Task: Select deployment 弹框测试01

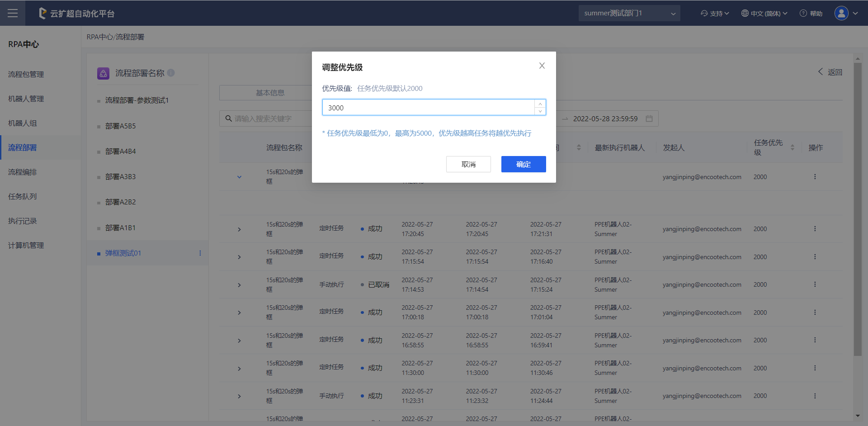Action: tap(123, 253)
